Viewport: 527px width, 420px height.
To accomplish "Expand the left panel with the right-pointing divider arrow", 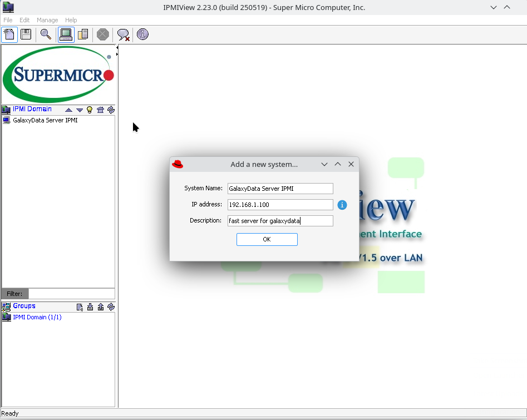I will [117, 54].
